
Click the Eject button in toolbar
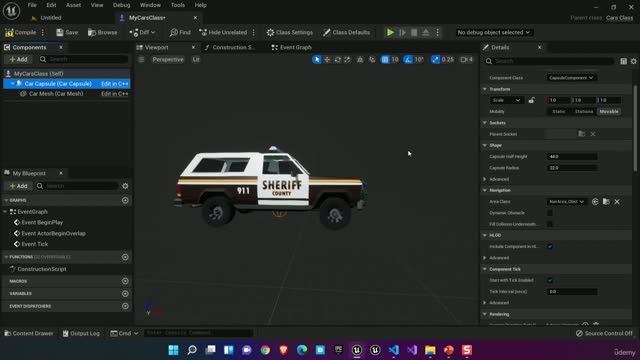426,32
